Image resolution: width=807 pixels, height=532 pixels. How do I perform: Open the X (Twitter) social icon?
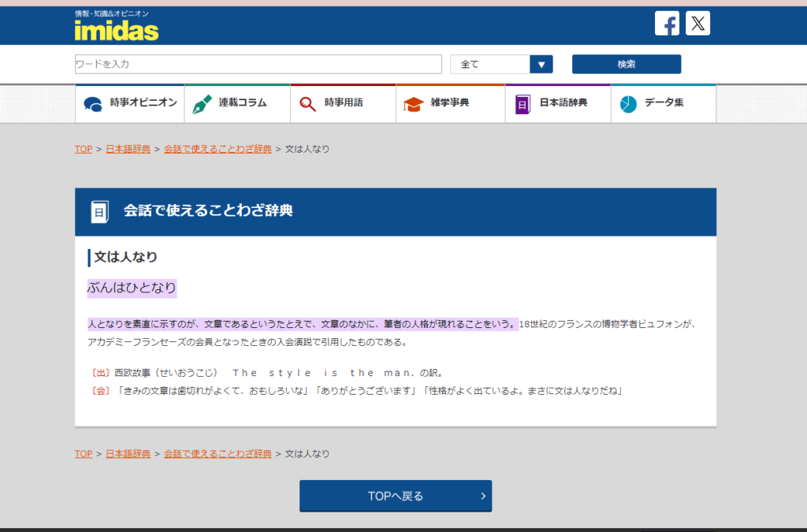697,24
